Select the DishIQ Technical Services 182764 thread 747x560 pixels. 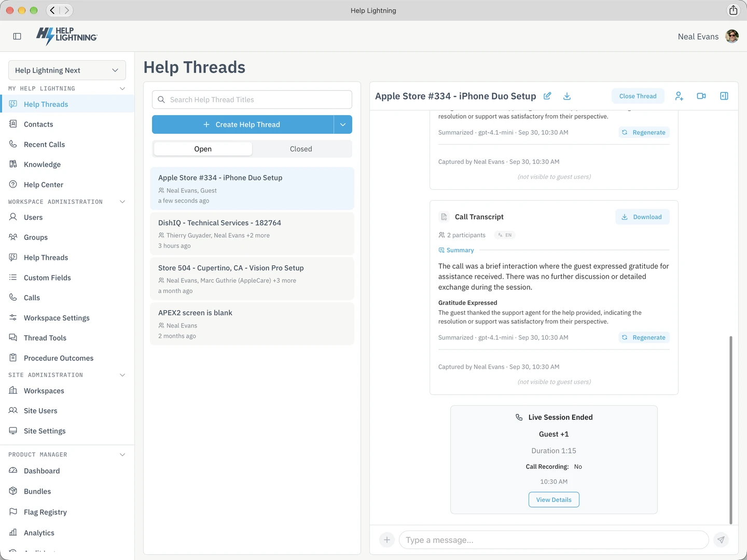[252, 234]
